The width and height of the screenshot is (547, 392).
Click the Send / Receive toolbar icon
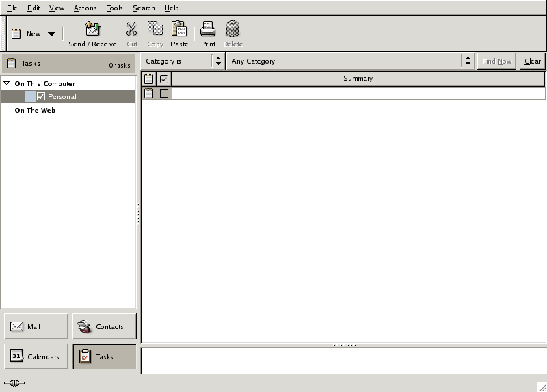(92, 29)
